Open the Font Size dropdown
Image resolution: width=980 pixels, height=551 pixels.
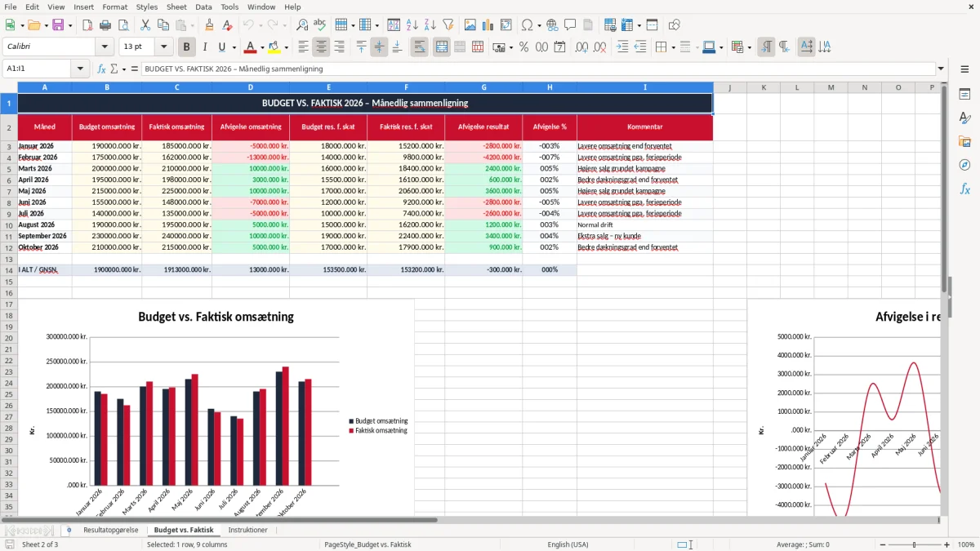click(x=164, y=47)
